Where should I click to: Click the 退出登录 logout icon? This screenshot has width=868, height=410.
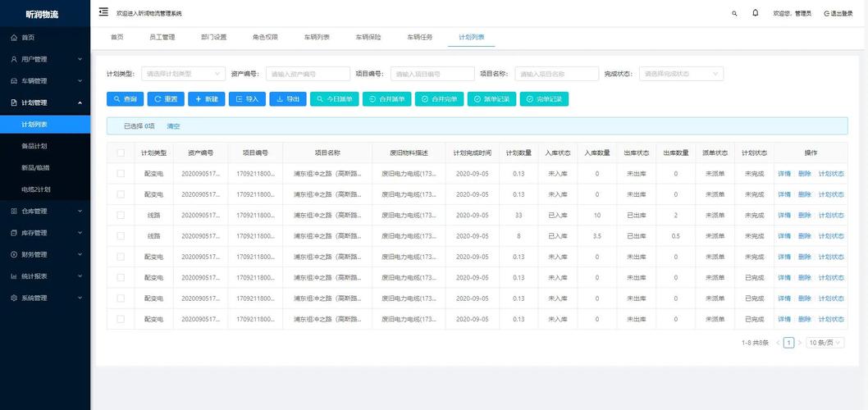pyautogui.click(x=827, y=13)
